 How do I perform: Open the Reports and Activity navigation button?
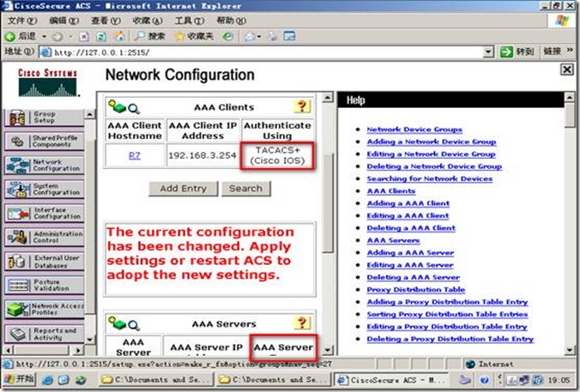45,334
